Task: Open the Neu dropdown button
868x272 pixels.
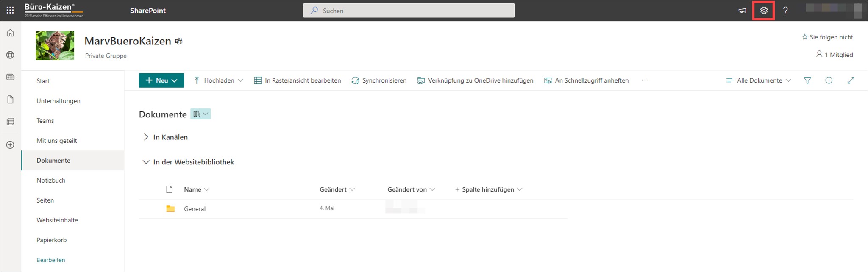Action: click(161, 80)
